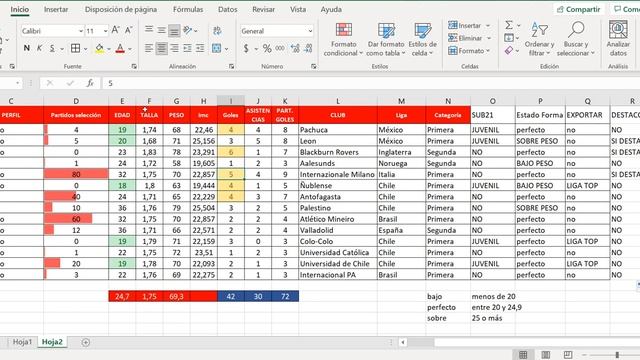The width and height of the screenshot is (640, 360).
Task: Apply the red font color
Action: coord(120,48)
